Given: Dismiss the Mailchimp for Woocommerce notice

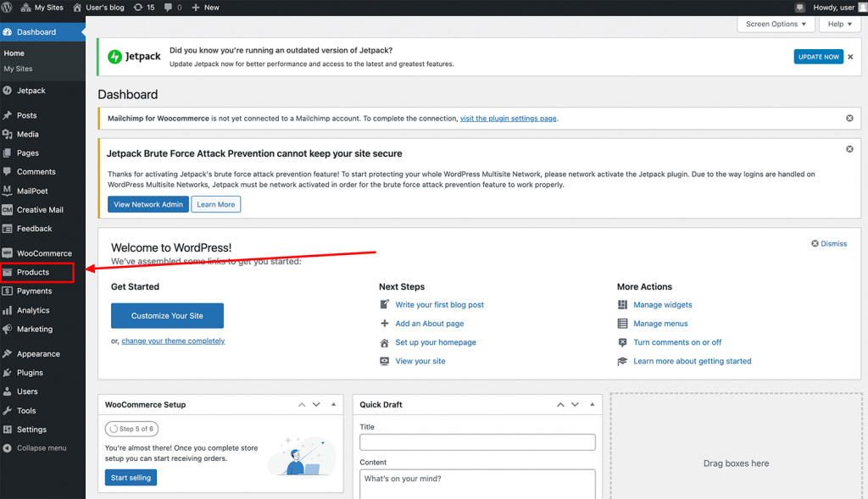Looking at the screenshot, I should (x=849, y=119).
